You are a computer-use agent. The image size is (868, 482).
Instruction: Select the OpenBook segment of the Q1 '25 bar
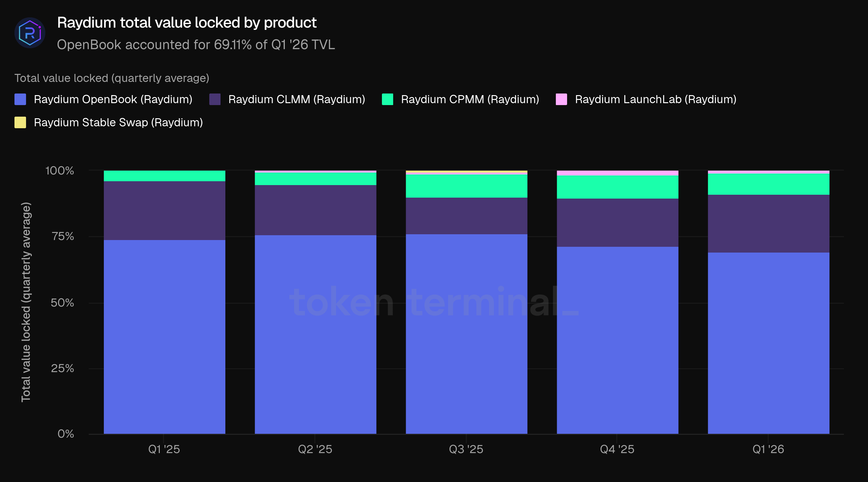(164, 337)
